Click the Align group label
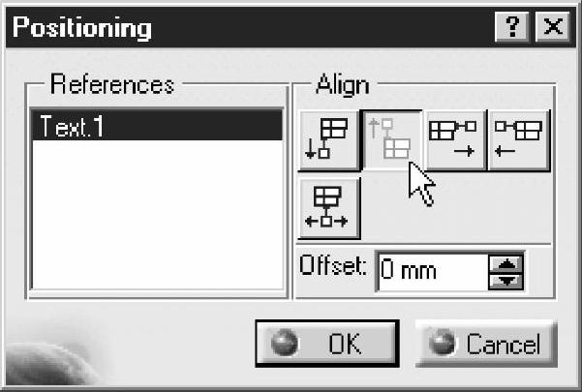Viewport: 582px width, 392px height. pos(342,85)
